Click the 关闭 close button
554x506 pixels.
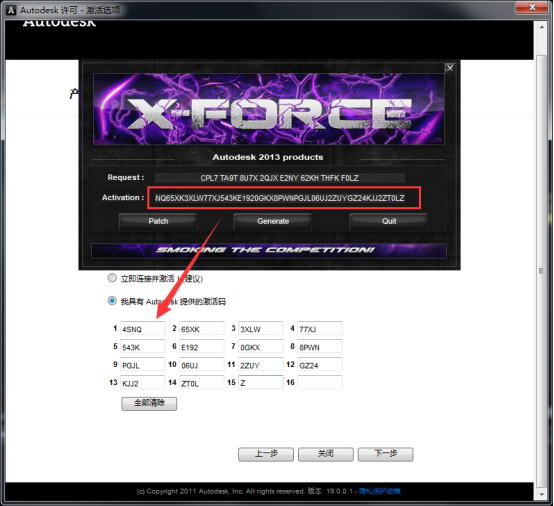325,454
